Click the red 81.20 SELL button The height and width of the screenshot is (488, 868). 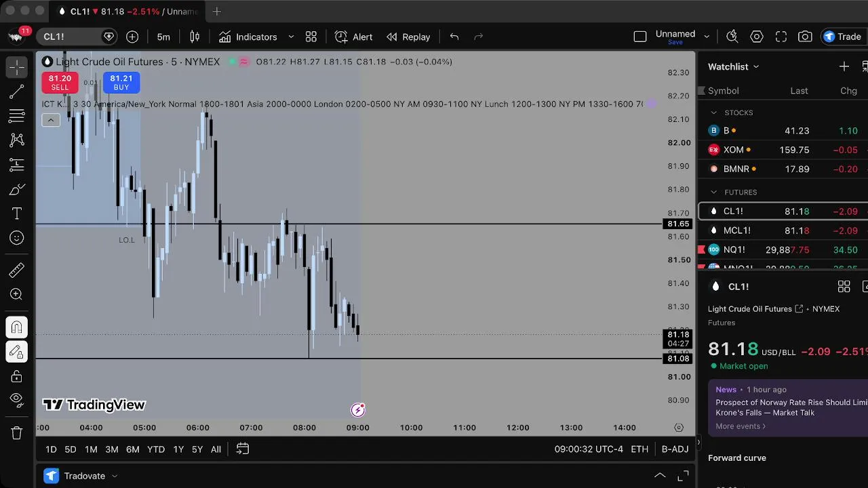pyautogui.click(x=60, y=83)
